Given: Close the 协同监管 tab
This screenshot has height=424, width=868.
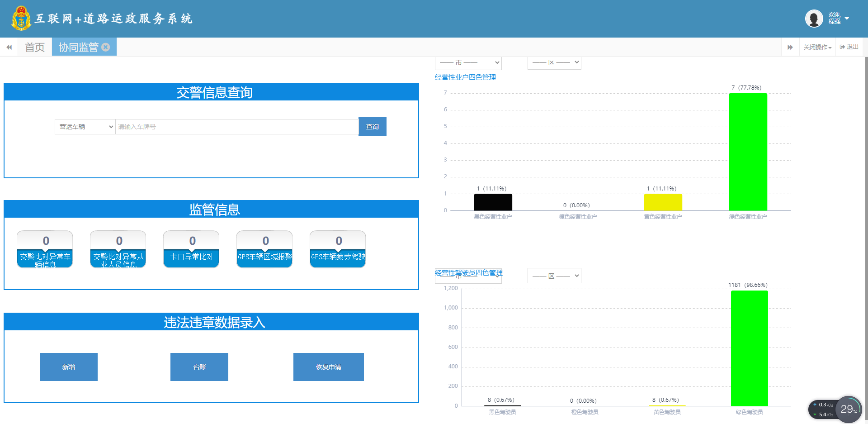Looking at the screenshot, I should (x=106, y=47).
